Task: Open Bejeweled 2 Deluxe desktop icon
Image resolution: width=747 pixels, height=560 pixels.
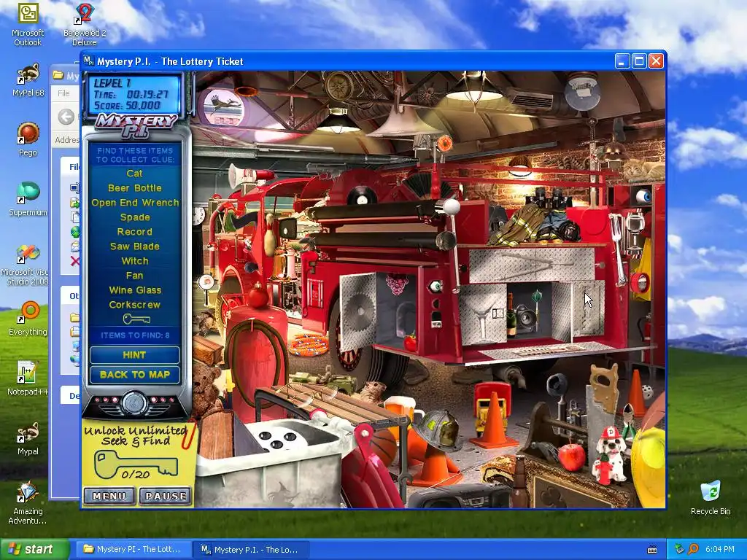Action: (85, 24)
